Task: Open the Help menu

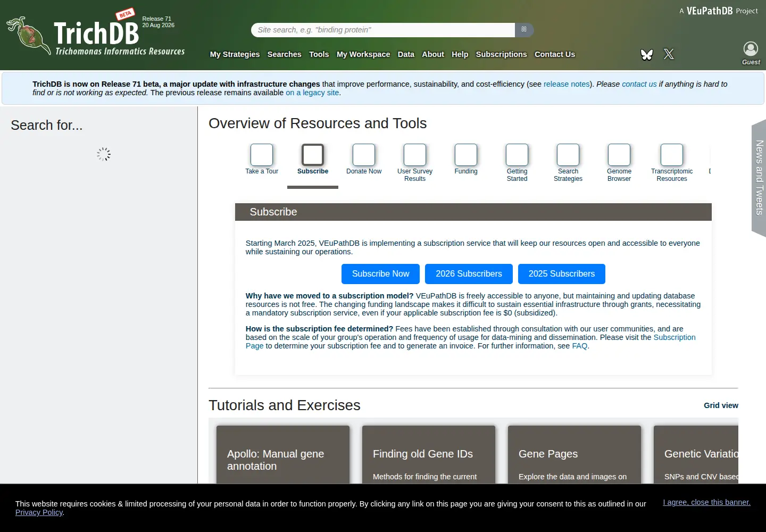Action: tap(460, 54)
